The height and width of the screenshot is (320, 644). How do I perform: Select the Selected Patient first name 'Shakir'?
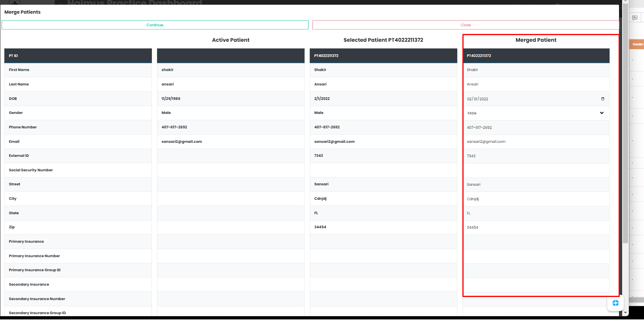point(320,70)
